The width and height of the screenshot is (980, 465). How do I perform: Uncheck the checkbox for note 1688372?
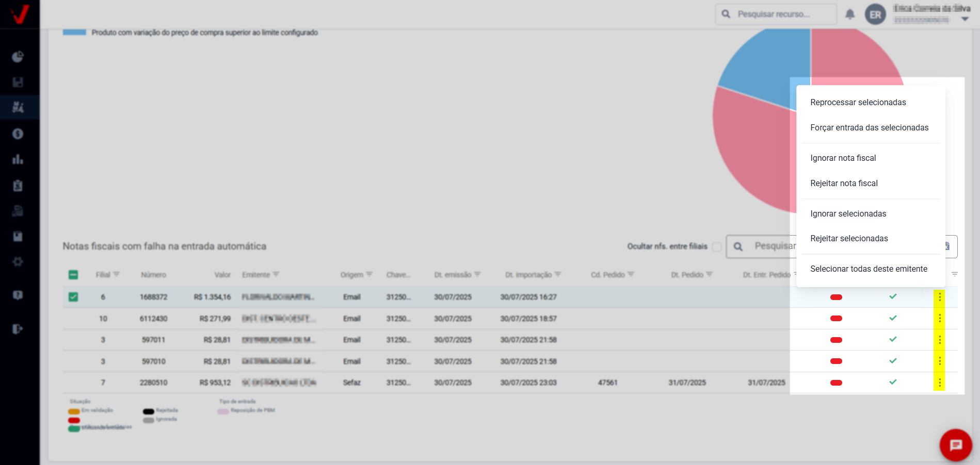click(73, 297)
